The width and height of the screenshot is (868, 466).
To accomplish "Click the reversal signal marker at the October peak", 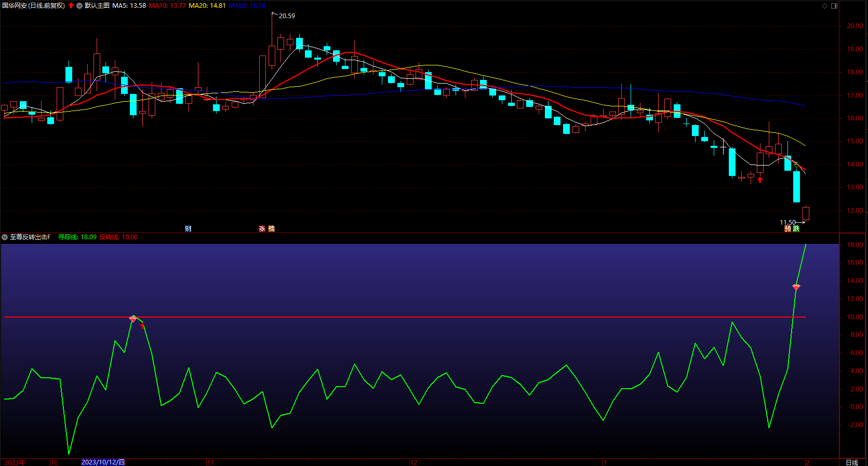I will 133,319.
